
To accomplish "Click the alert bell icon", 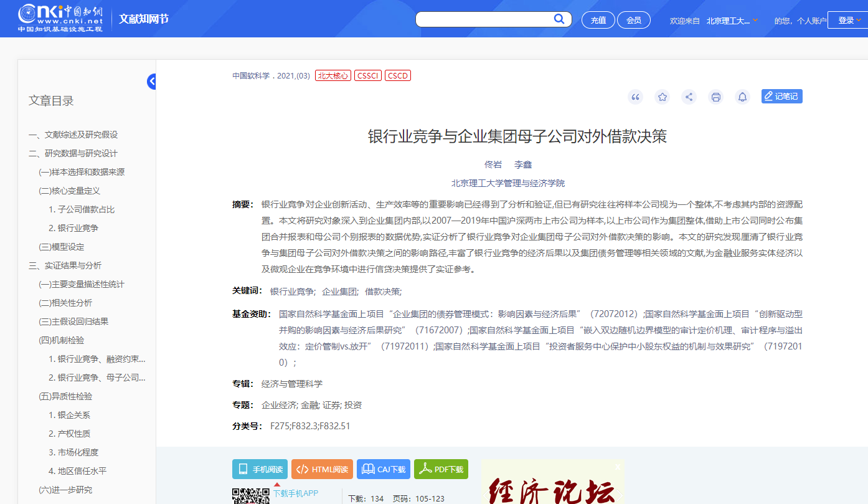I will tap(742, 97).
